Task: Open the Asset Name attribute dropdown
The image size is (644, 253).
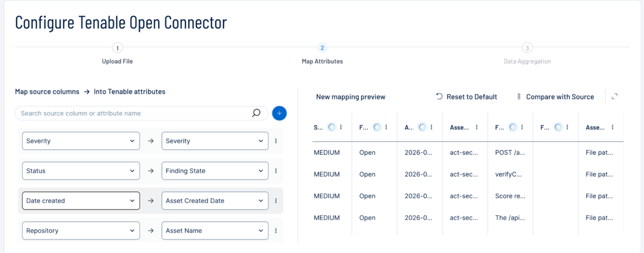Action: coord(215,231)
